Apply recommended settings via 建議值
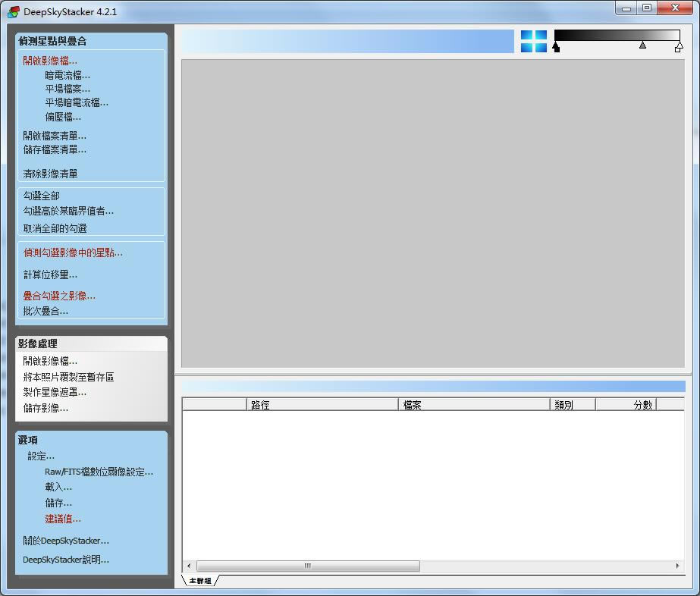The width and height of the screenshot is (700, 596). pos(63,518)
